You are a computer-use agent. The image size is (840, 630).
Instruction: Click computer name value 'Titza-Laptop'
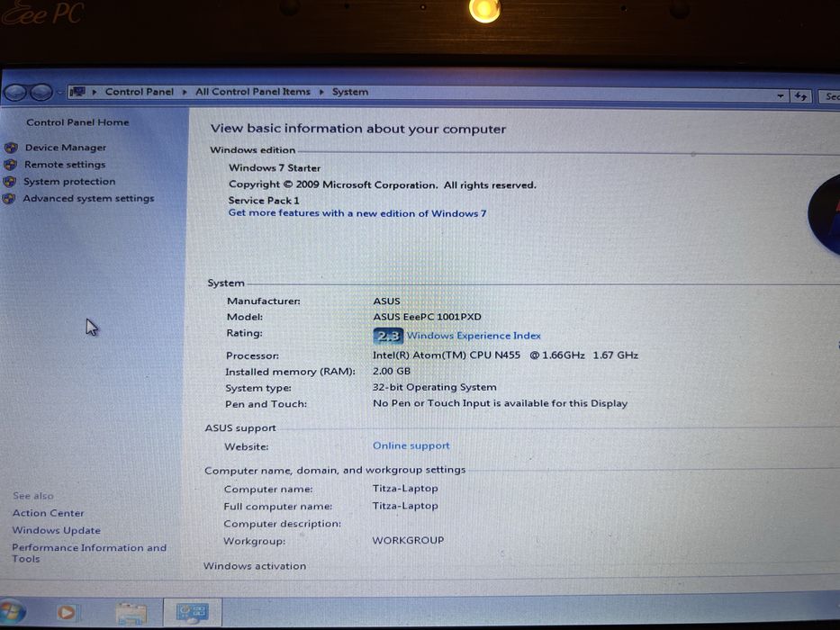click(x=405, y=488)
